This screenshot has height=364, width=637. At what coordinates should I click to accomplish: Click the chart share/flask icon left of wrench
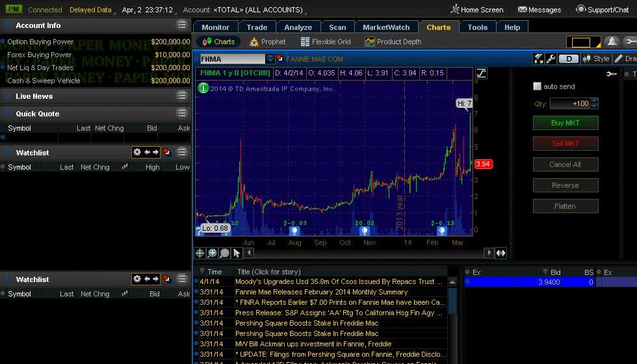pos(539,59)
